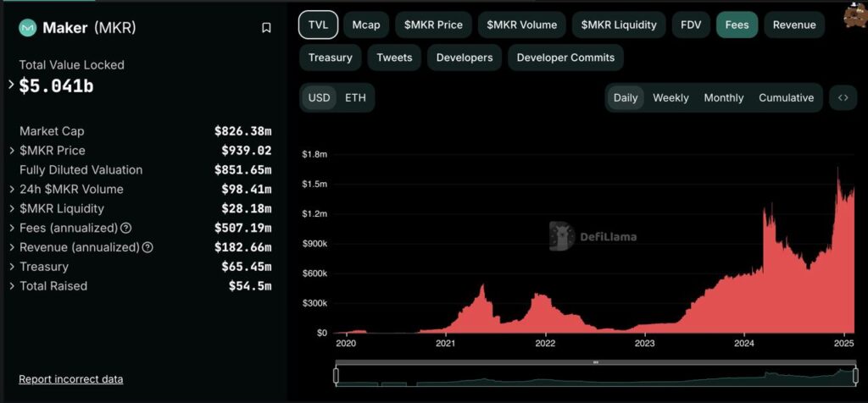Disable the Fees chart series

(737, 25)
